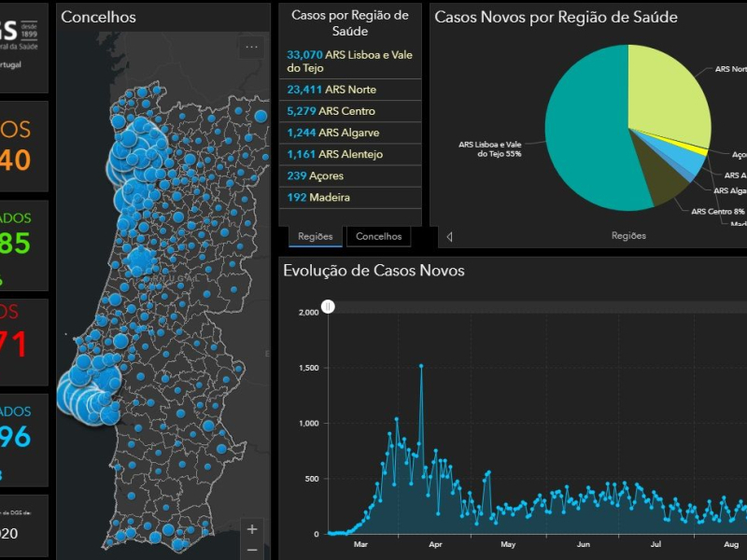Click the 1,500 peak point on chart
The height and width of the screenshot is (560, 747).
pos(421,366)
